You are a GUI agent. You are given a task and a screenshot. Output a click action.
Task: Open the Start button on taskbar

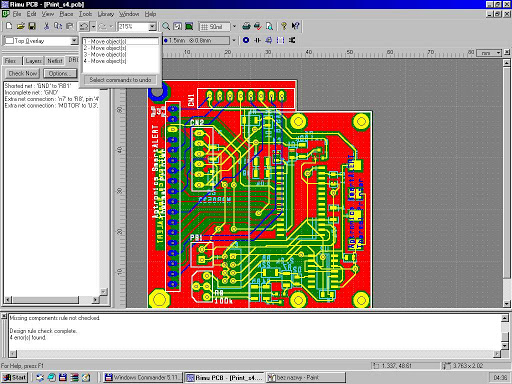tap(15, 377)
